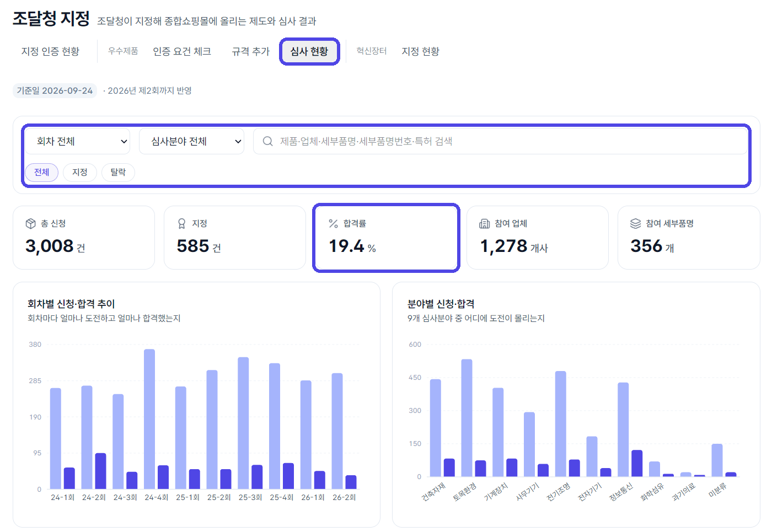Filter results by 지정 chip
The height and width of the screenshot is (532, 772).
point(80,172)
